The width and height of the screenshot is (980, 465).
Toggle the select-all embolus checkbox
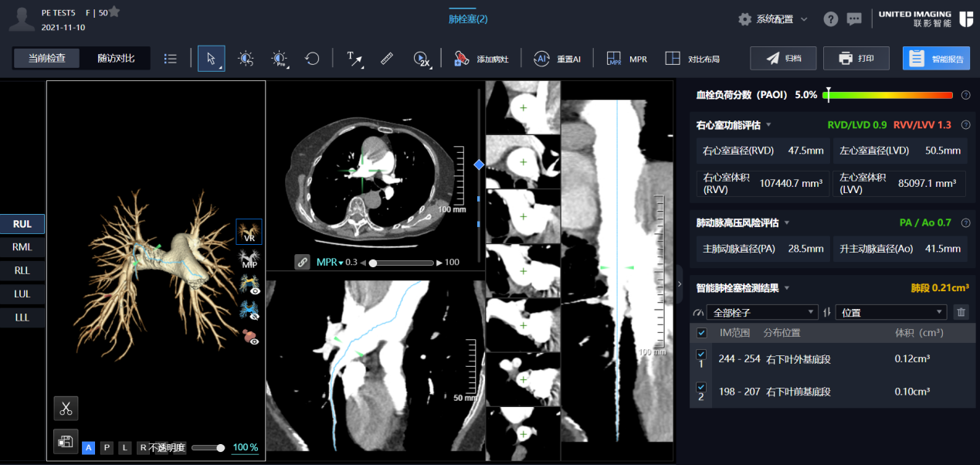(701, 333)
